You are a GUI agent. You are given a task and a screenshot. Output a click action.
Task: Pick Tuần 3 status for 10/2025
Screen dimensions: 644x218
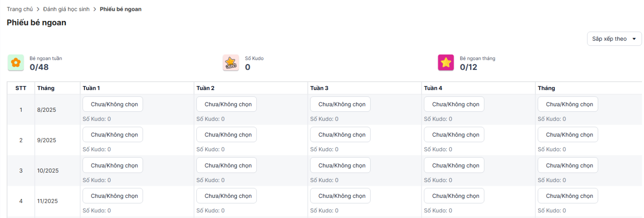click(x=340, y=165)
